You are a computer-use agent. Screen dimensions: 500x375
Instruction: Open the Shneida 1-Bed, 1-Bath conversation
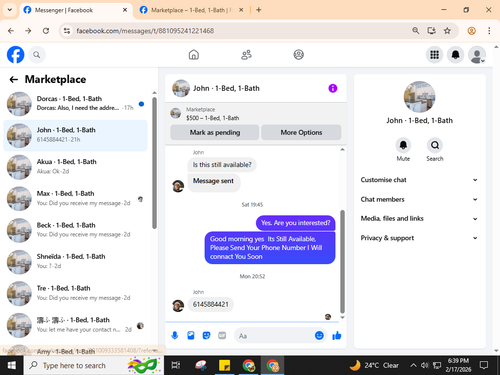point(75,262)
